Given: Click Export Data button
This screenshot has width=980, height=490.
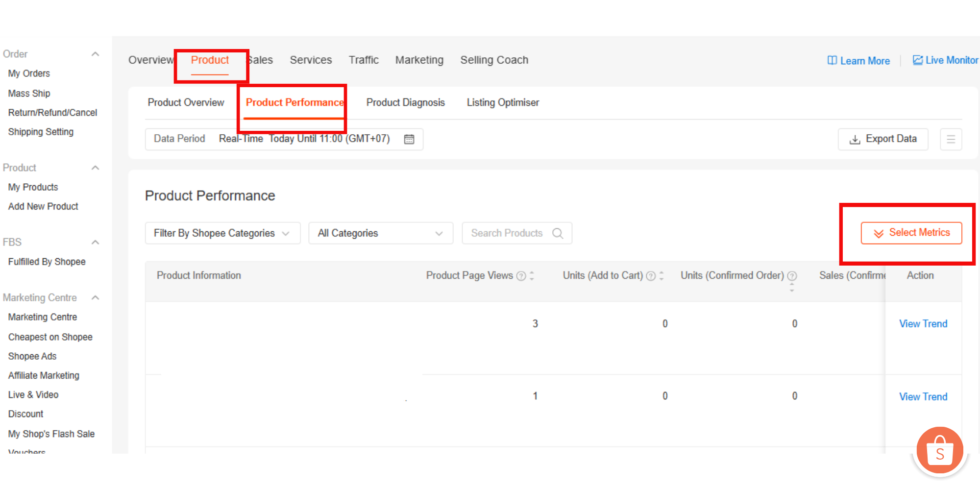Looking at the screenshot, I should click(x=882, y=139).
